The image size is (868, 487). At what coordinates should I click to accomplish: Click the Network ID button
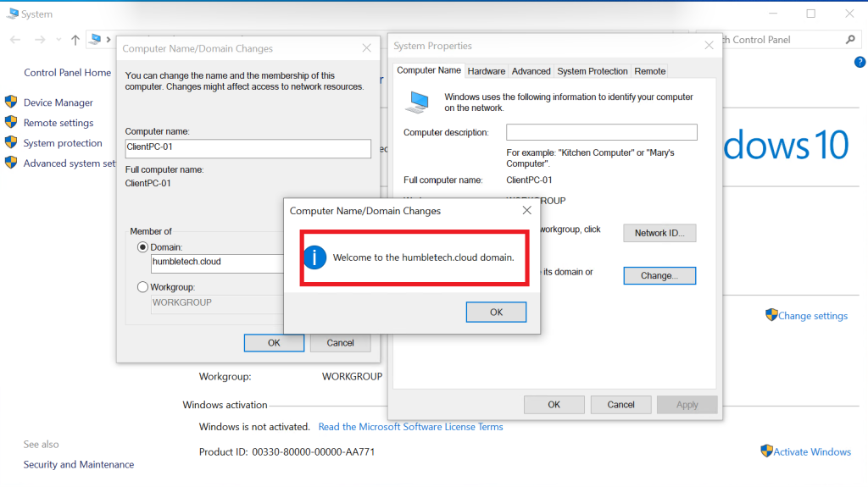click(659, 233)
